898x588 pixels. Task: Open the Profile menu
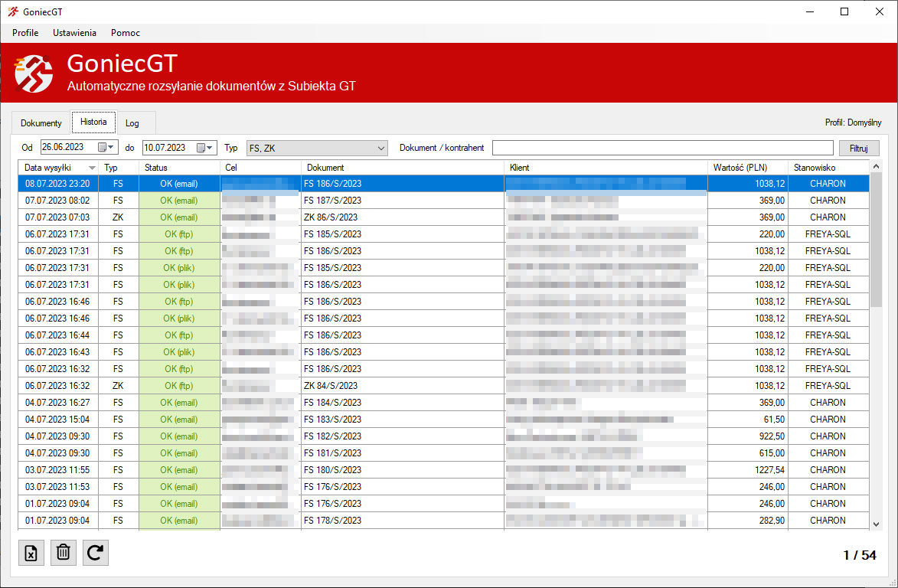coord(25,33)
